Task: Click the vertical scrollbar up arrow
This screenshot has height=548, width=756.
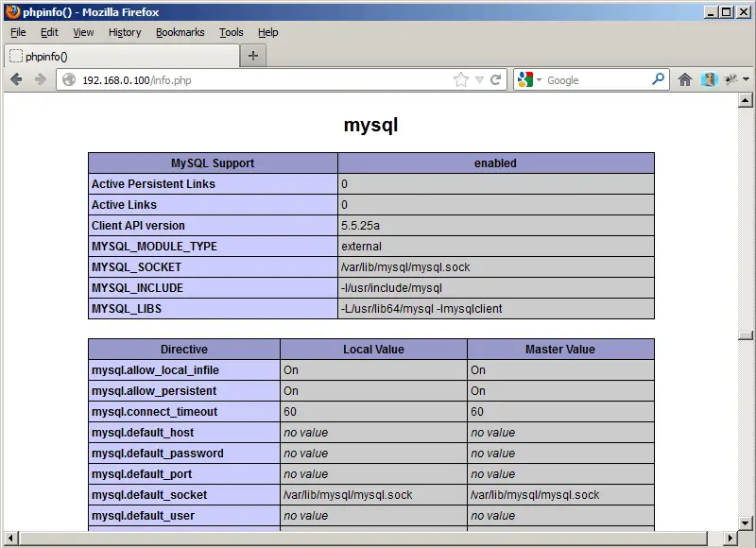Action: [x=746, y=100]
